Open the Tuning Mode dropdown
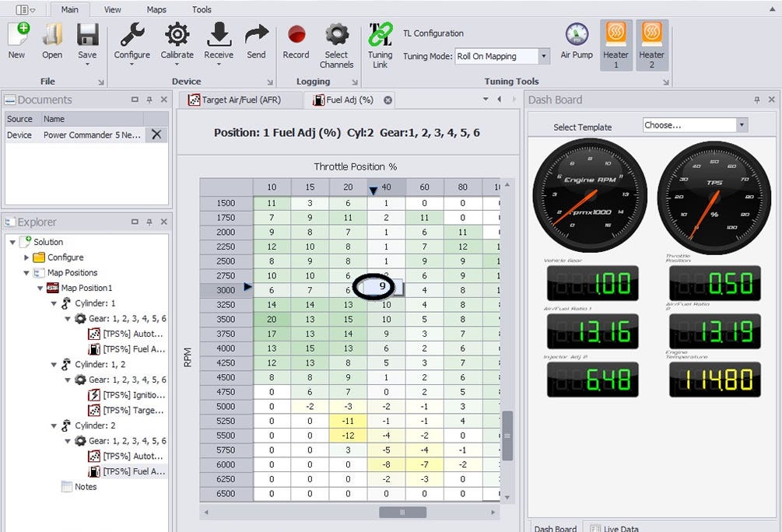 click(544, 56)
